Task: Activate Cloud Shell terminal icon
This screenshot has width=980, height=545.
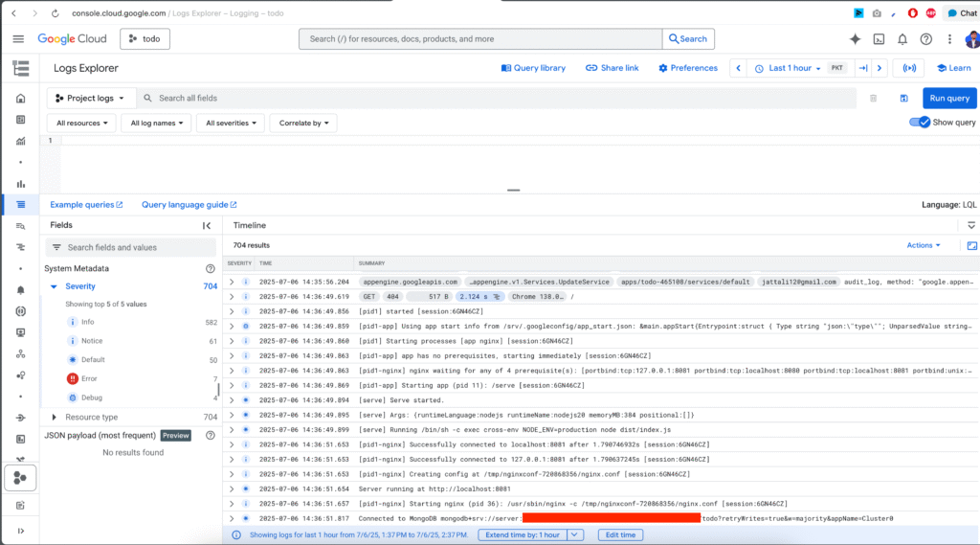Action: click(x=879, y=39)
